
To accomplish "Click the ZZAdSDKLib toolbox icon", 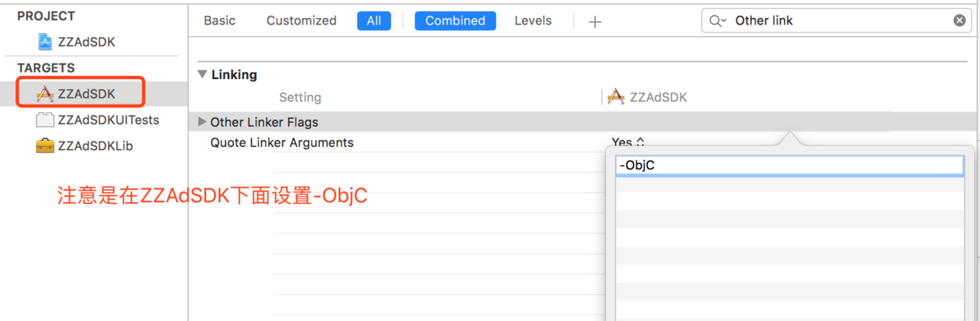I will pos(46,146).
